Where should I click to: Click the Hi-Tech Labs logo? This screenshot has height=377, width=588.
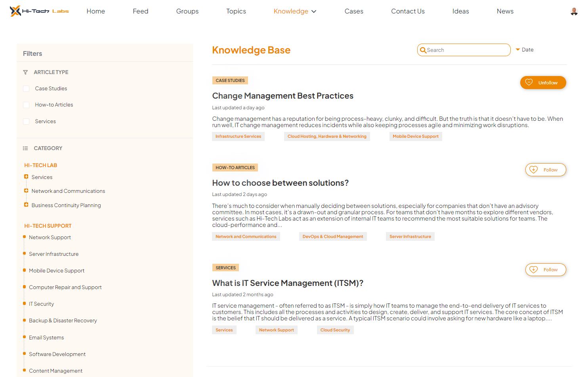click(x=39, y=11)
